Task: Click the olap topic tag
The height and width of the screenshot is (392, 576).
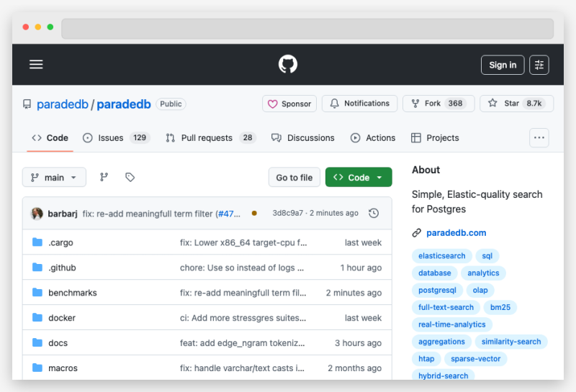Action: point(480,291)
